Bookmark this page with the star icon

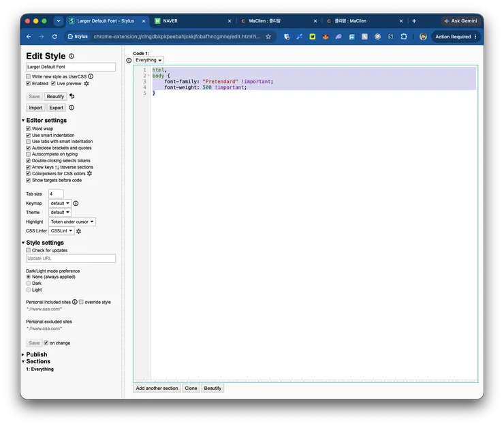pos(268,37)
